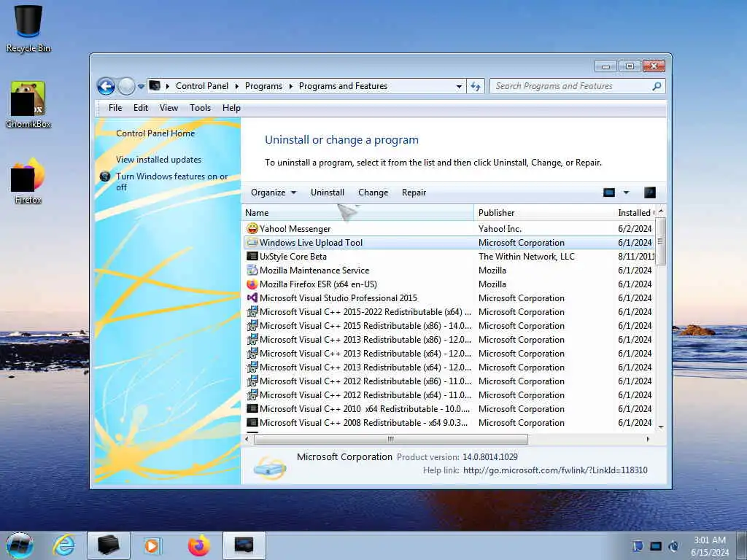Select the Mozilla Firefox ESR icon
Image resolution: width=747 pixels, height=560 pixels.
(x=252, y=284)
